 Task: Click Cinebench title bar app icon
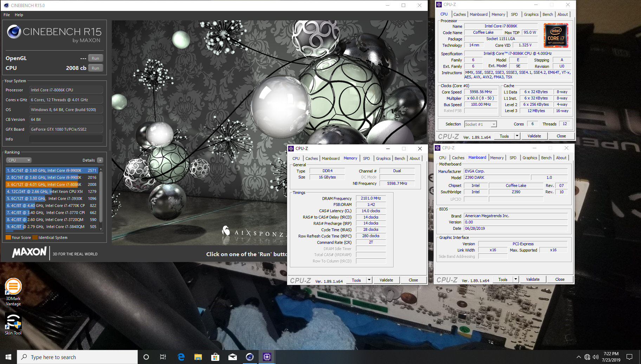pyautogui.click(x=6, y=5)
